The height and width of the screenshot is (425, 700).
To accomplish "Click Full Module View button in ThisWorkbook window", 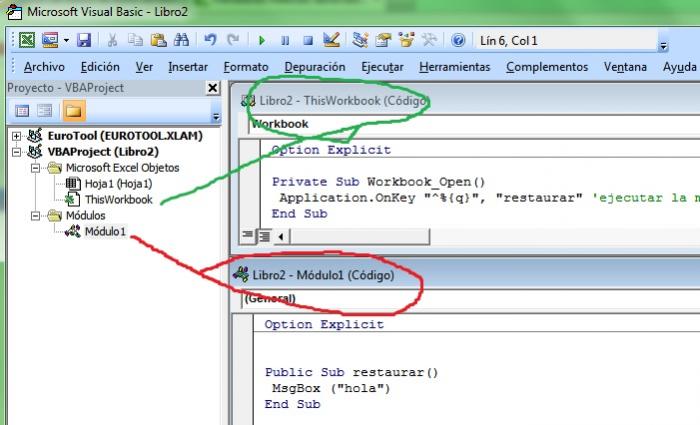I will click(x=264, y=236).
